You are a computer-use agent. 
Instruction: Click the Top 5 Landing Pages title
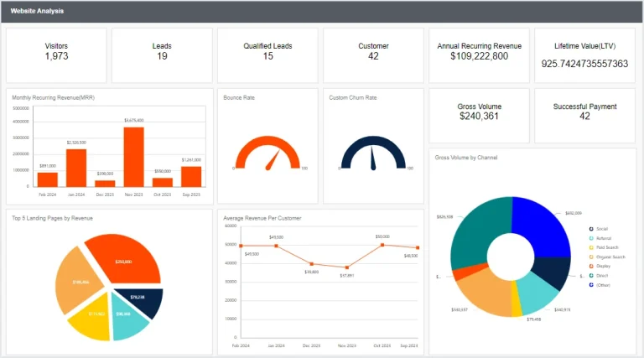52,218
